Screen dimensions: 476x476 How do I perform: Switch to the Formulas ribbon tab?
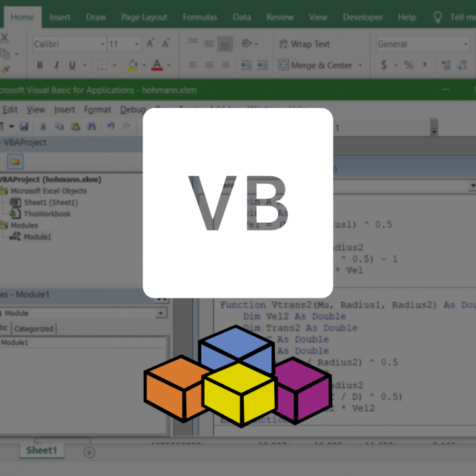pyautogui.click(x=200, y=18)
